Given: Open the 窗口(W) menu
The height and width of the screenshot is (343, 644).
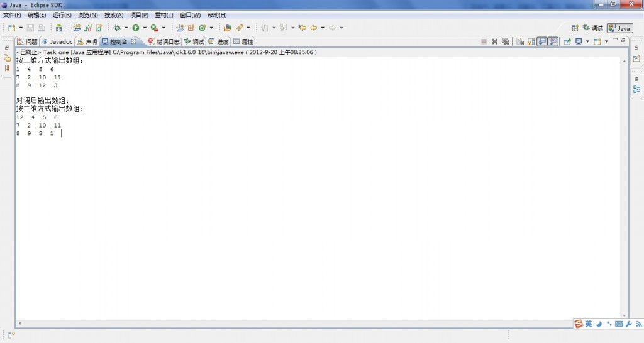Looking at the screenshot, I should point(190,15).
